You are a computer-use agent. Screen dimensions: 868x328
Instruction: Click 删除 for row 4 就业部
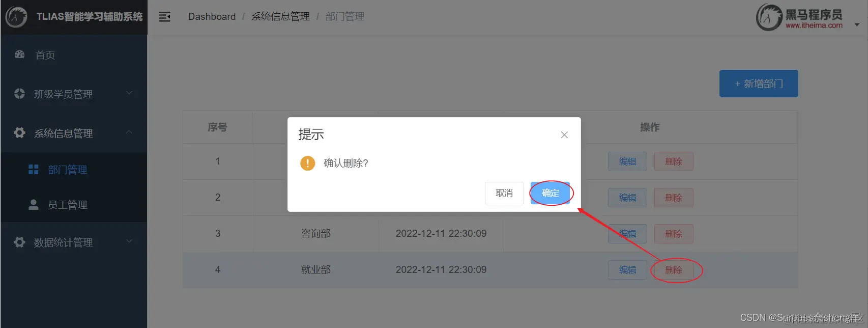click(x=674, y=270)
